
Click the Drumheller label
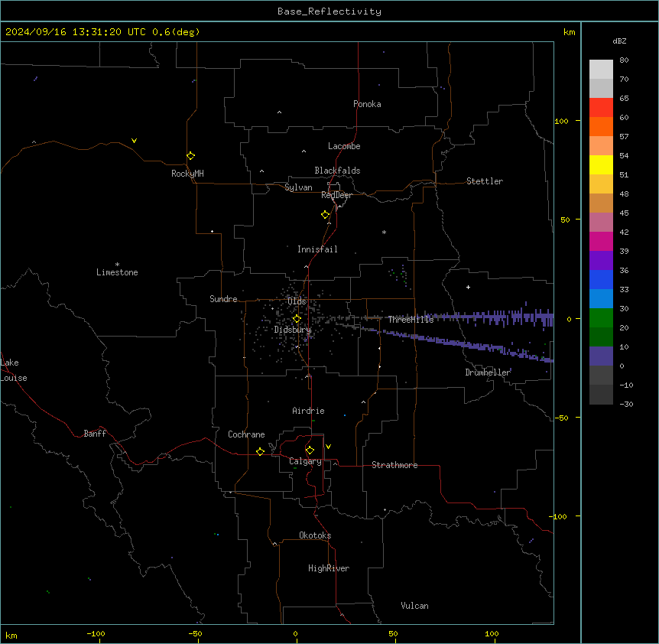coord(488,372)
